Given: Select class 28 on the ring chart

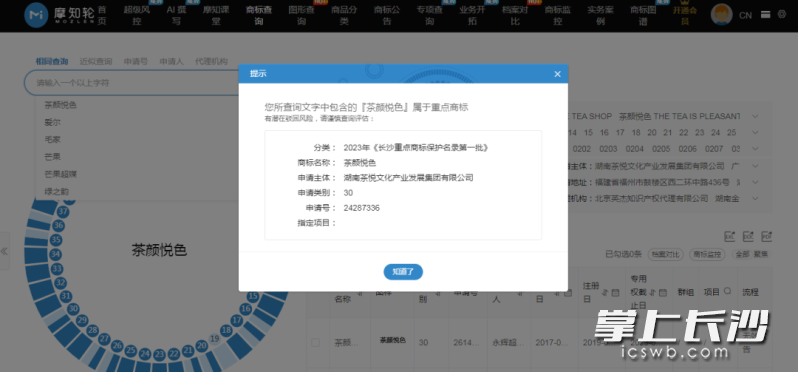Looking at the screenshot, I should 92,330.
